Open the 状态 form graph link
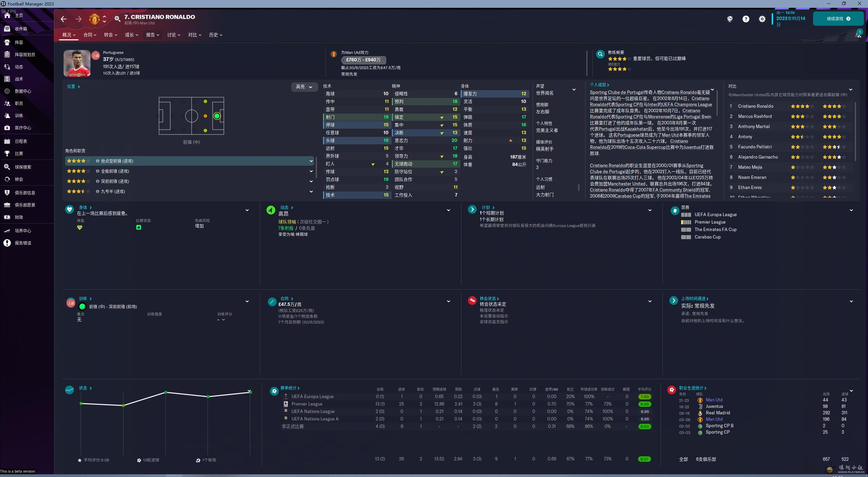This screenshot has height=477, width=868. (85, 388)
